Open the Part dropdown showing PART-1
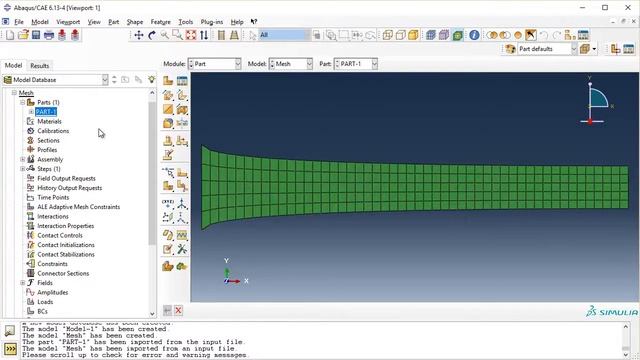 (x=356, y=64)
